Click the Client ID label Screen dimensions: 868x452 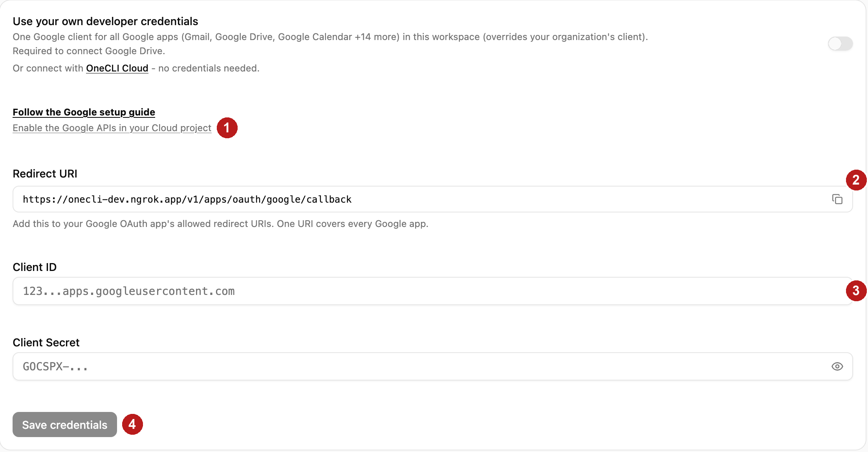coord(35,267)
